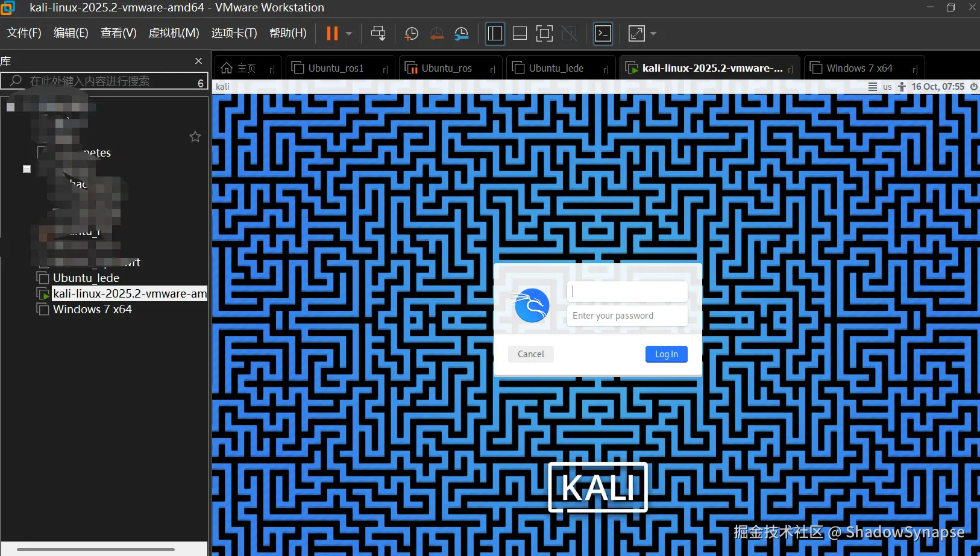This screenshot has width=980, height=556.
Task: Click the kali hostname label
Action: (x=222, y=87)
